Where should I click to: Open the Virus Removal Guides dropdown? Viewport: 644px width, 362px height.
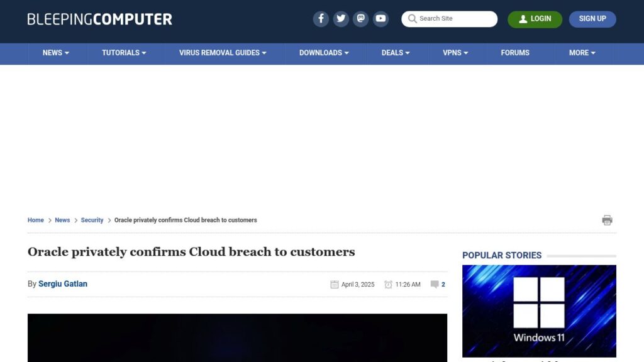pos(223,53)
